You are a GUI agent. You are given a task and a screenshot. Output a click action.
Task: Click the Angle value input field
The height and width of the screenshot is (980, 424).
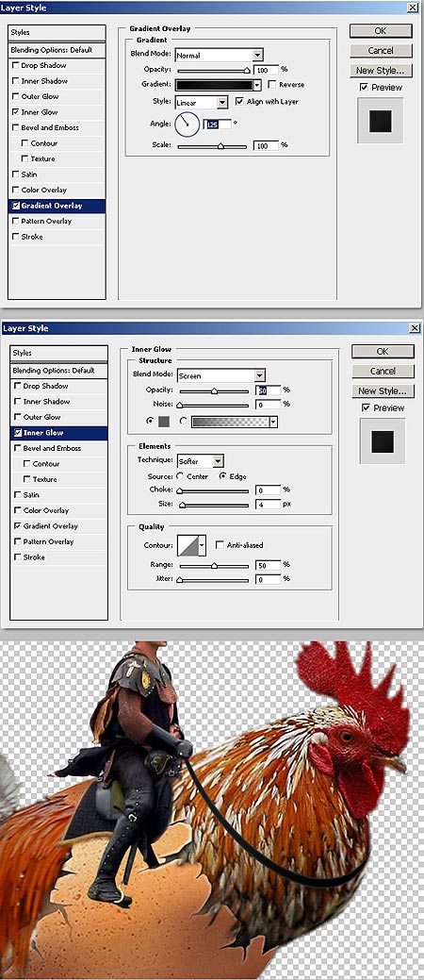218,125
